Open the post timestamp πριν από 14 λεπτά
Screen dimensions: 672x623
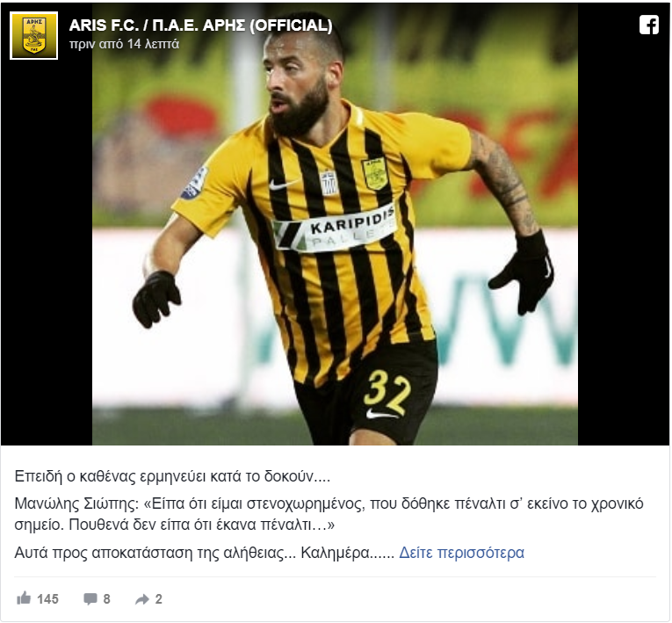pos(124,44)
